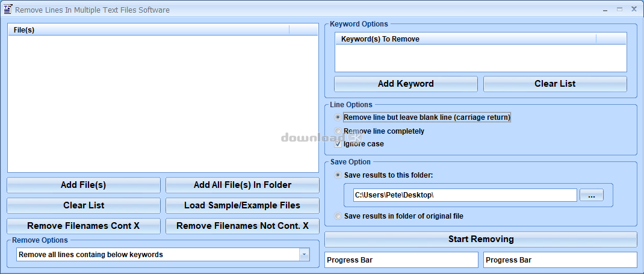The height and width of the screenshot is (274, 644).
Task: Load Sample/Example Files
Action: tap(243, 205)
